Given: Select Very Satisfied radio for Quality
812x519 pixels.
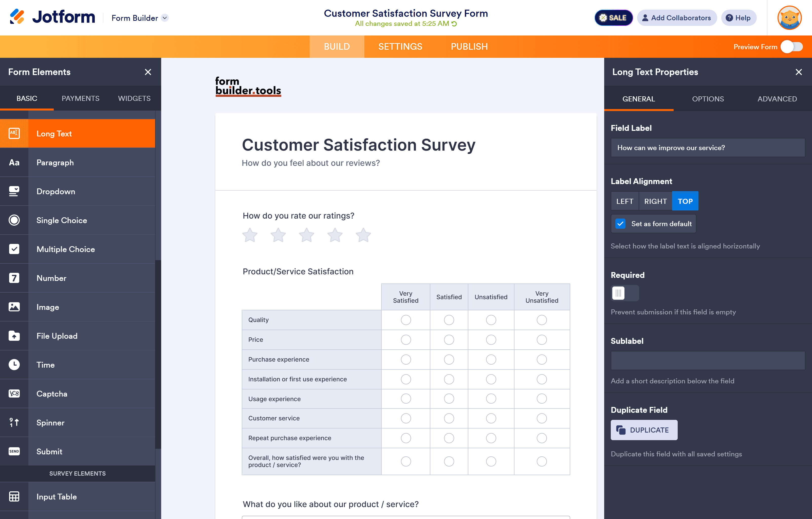Looking at the screenshot, I should 406,320.
